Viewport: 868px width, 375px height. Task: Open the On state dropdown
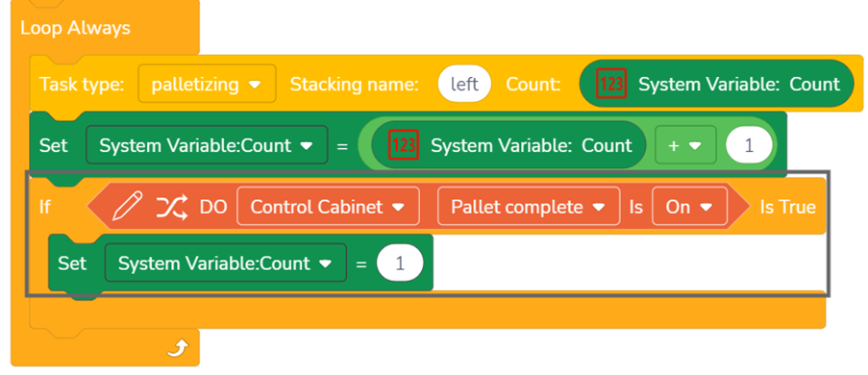pyautogui.click(x=690, y=207)
